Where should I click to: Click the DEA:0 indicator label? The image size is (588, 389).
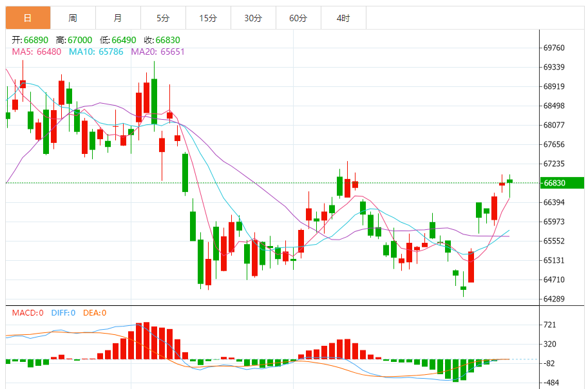[x=95, y=313]
